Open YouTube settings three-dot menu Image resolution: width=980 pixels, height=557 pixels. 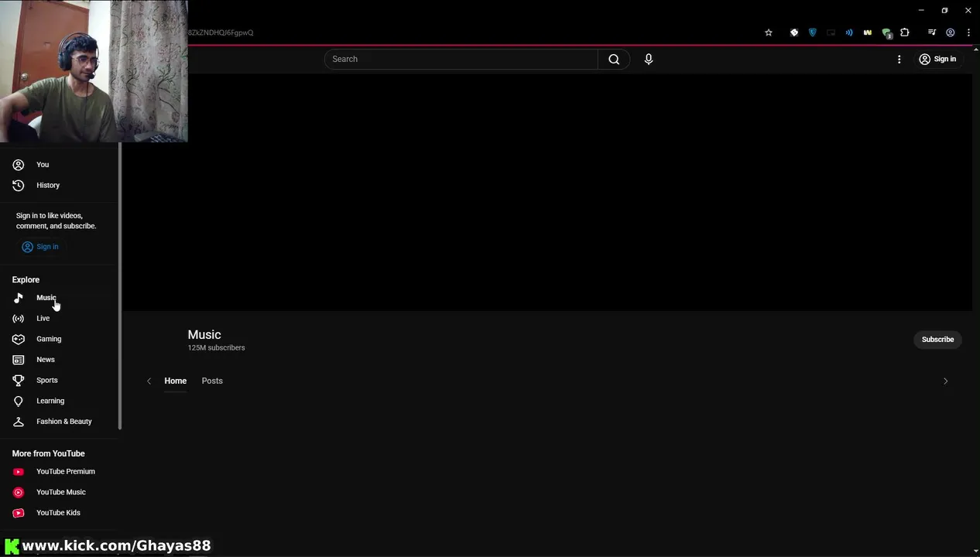pyautogui.click(x=899, y=59)
